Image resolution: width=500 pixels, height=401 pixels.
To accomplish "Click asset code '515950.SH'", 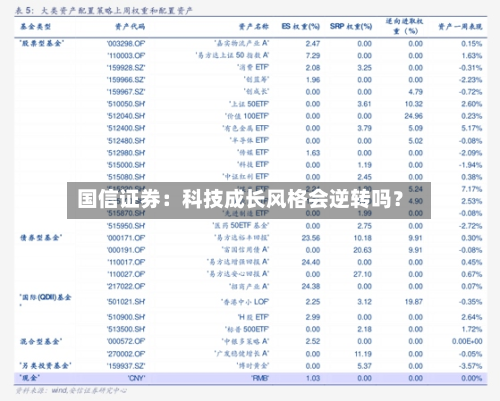I will [x=126, y=226].
